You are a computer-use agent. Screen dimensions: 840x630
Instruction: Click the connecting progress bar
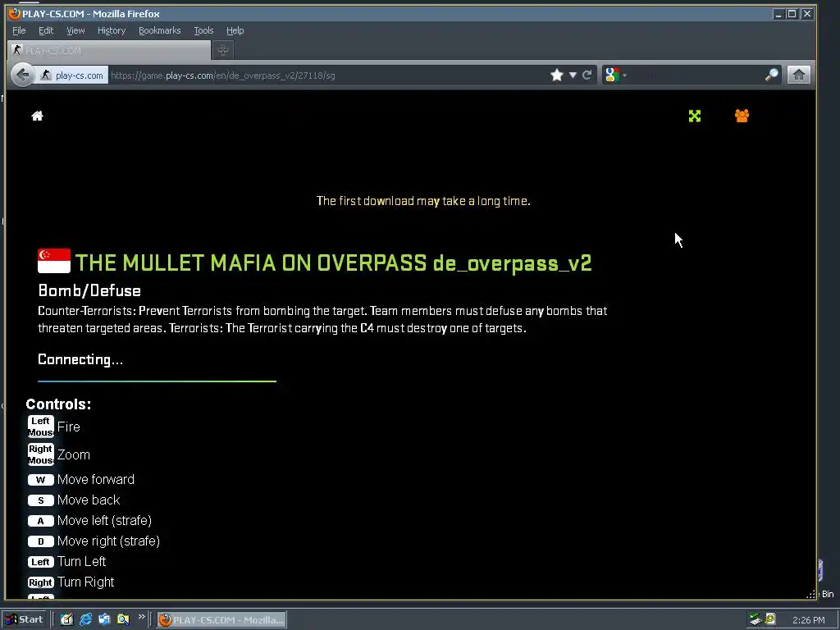pos(157,381)
